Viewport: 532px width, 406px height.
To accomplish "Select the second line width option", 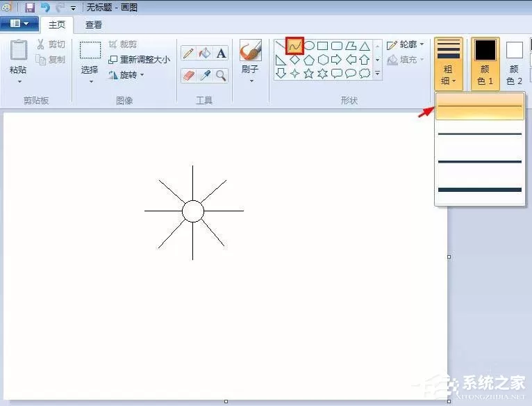I will (x=480, y=134).
